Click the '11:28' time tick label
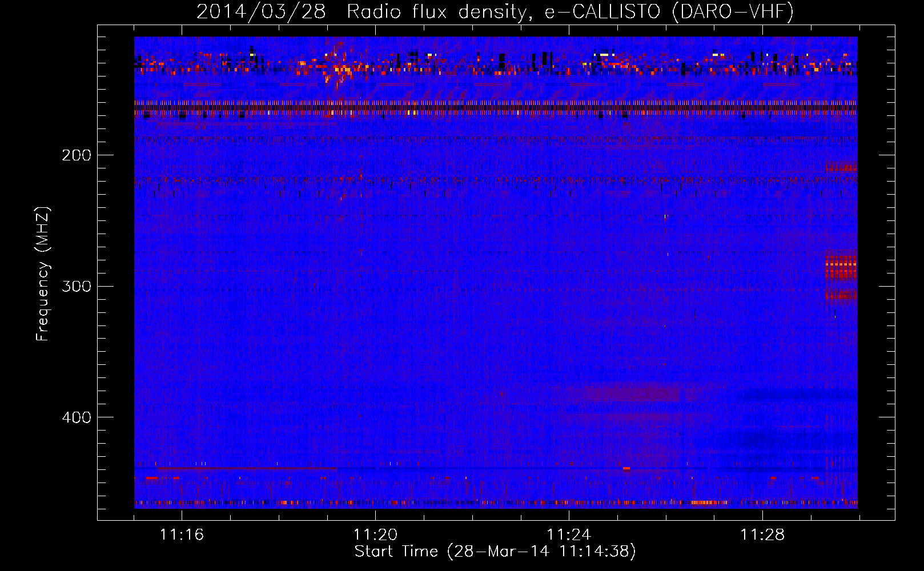Viewport: 924px width, 571px height. point(762,534)
